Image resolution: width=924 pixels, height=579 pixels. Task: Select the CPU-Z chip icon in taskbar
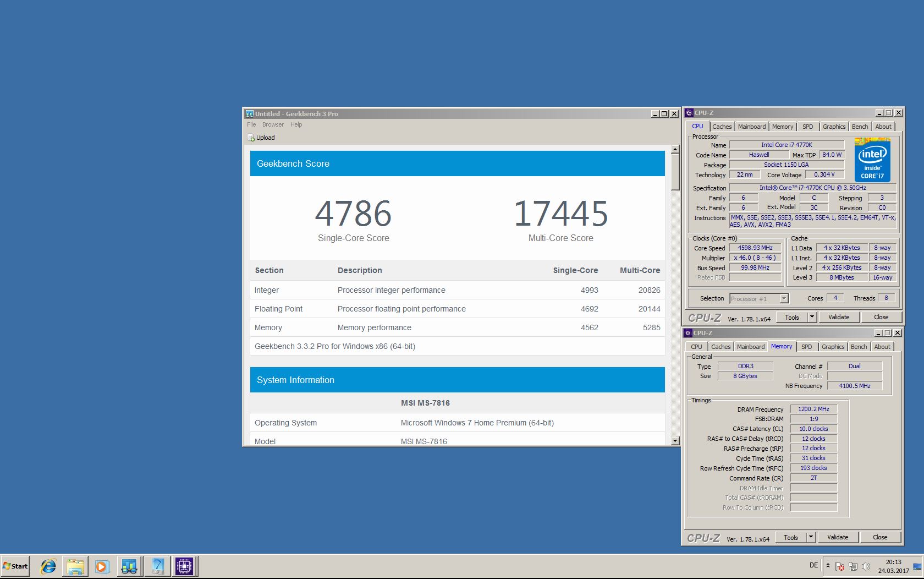click(184, 566)
